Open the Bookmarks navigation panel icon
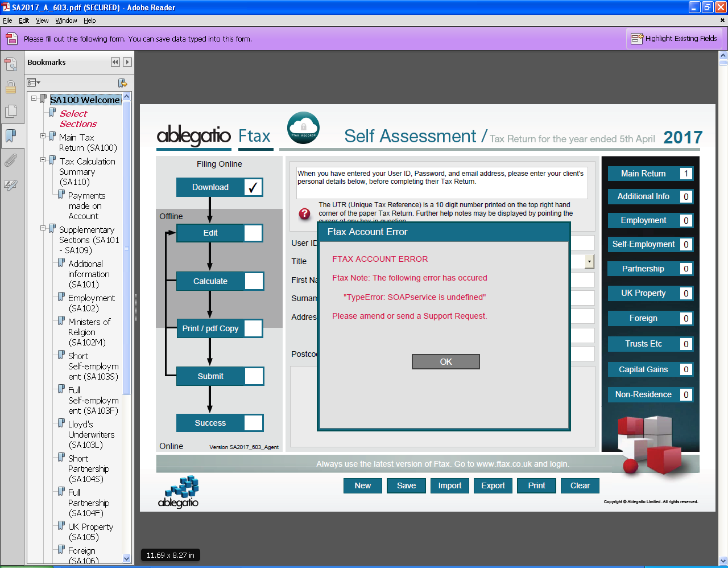 [11, 136]
